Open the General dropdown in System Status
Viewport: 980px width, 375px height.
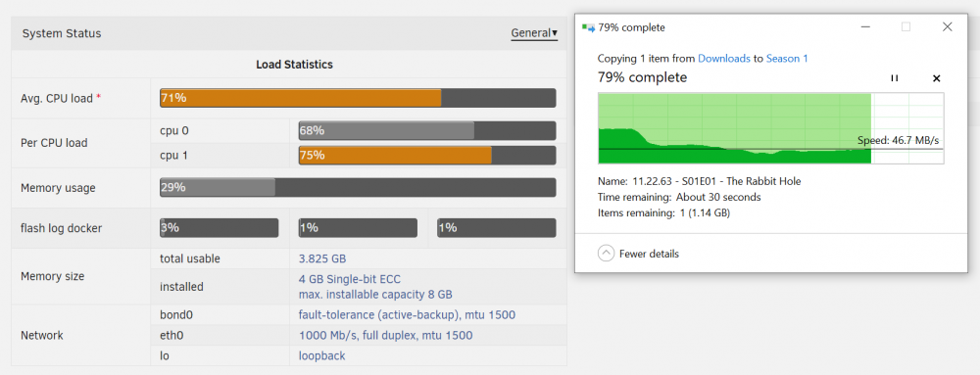pyautogui.click(x=534, y=33)
